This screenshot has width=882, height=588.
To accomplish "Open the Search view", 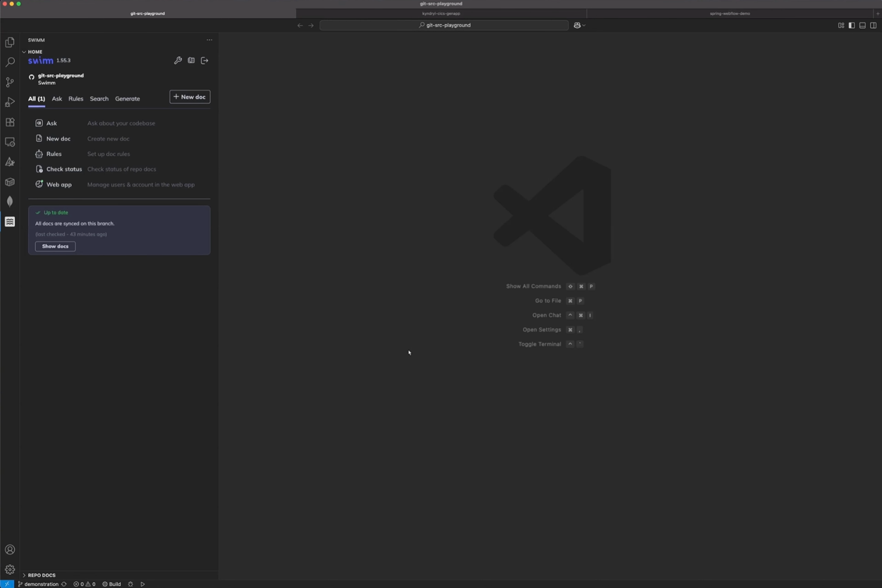I will (x=10, y=61).
